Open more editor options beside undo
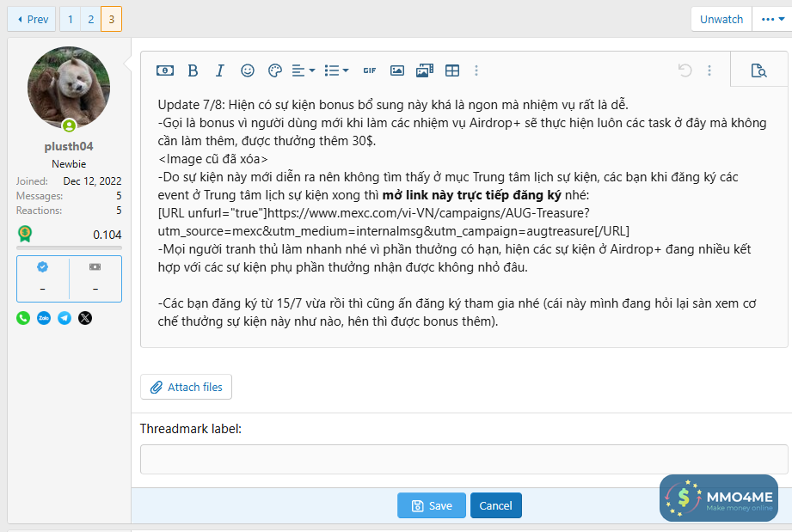The width and height of the screenshot is (792, 532). (709, 70)
